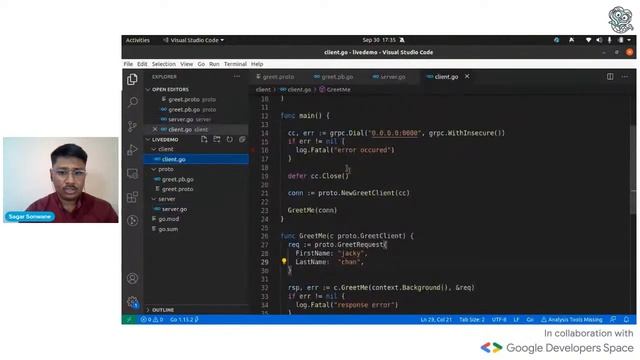Click the Accounts icon in activity bar
Image resolution: width=640 pixels, height=360 pixels.
pyautogui.click(x=132, y=278)
